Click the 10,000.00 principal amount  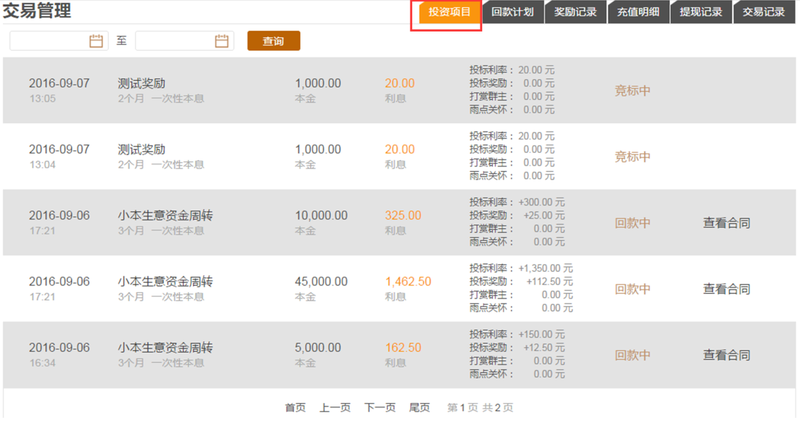coord(321,215)
